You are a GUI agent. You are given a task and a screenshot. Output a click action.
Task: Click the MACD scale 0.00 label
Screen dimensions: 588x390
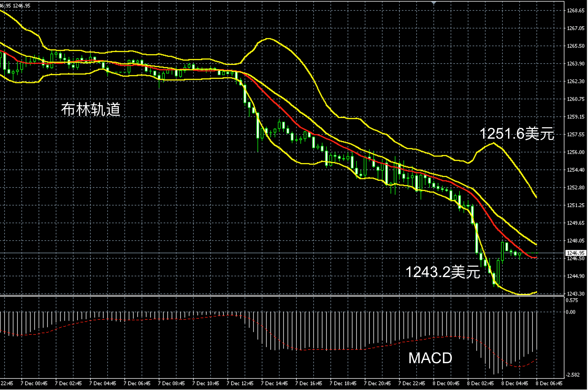point(570,312)
